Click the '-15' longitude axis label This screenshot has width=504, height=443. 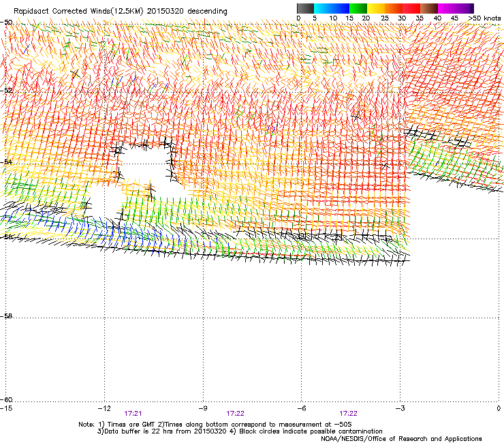[x=6, y=408]
